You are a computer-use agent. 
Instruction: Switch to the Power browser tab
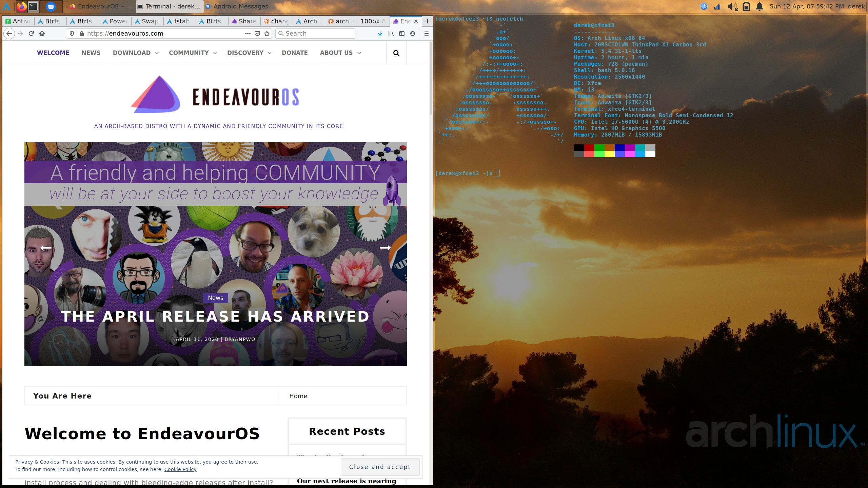click(115, 21)
